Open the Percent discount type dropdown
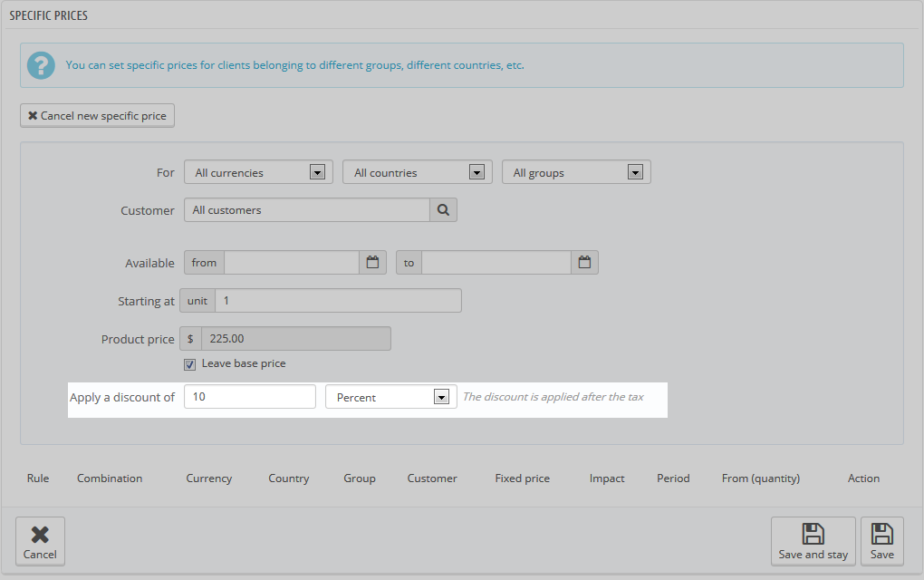Viewport: 924px width, 580px height. (390, 397)
